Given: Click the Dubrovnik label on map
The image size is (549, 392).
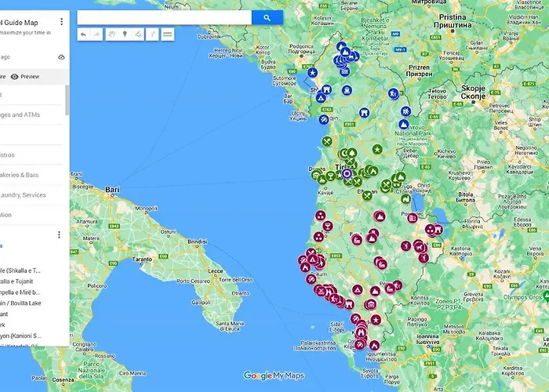Looking at the screenshot, I should 209,37.
